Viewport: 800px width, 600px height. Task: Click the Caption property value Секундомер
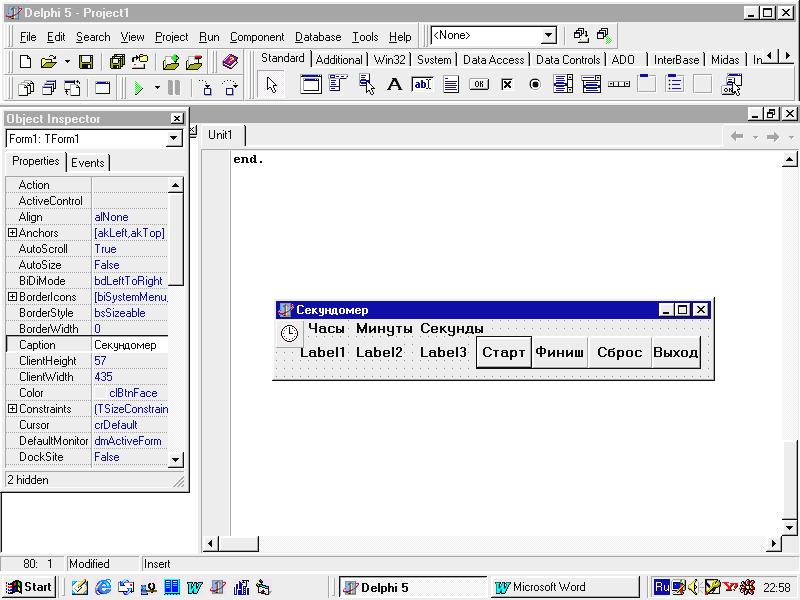tap(130, 345)
